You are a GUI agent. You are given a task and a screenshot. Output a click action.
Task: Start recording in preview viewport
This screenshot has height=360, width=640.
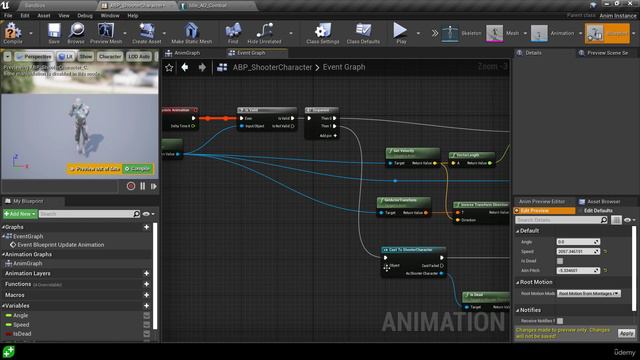pos(131,186)
